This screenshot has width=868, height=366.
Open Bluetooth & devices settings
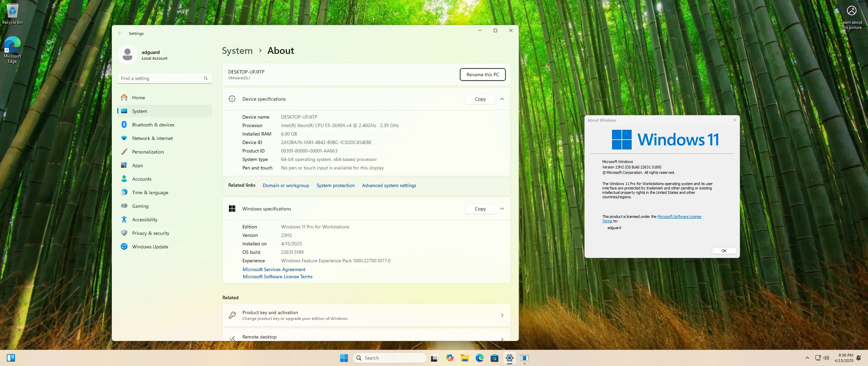click(x=153, y=125)
